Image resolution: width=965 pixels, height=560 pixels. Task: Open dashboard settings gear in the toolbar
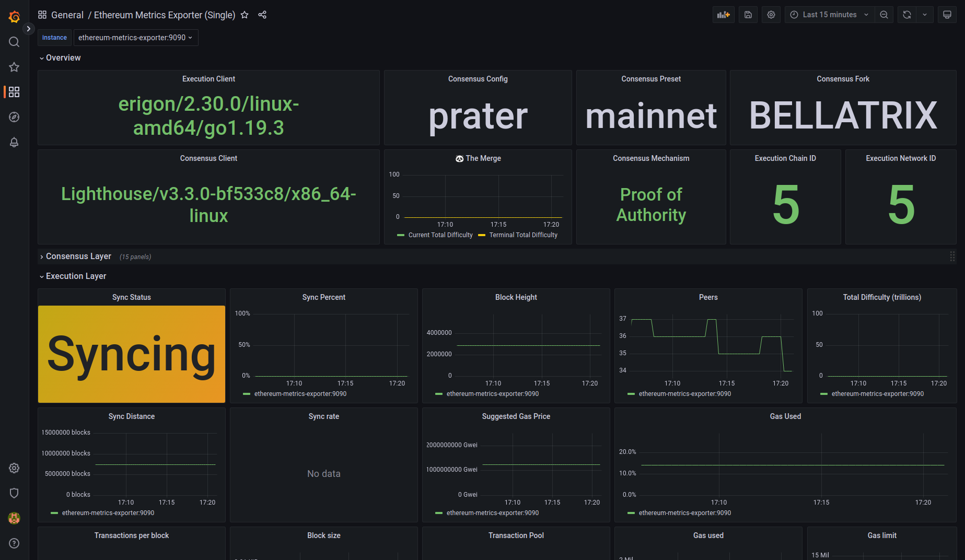[771, 15]
